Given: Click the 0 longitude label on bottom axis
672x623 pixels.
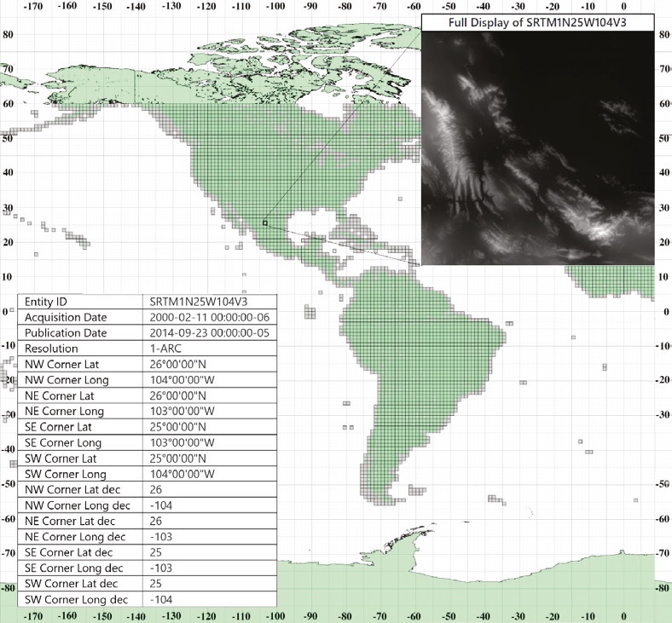Looking at the screenshot, I should 624,615.
